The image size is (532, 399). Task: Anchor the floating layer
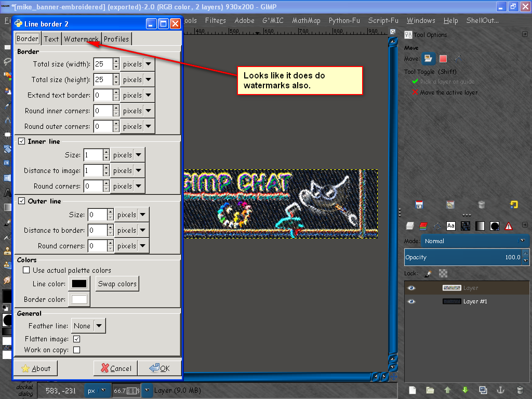500,390
